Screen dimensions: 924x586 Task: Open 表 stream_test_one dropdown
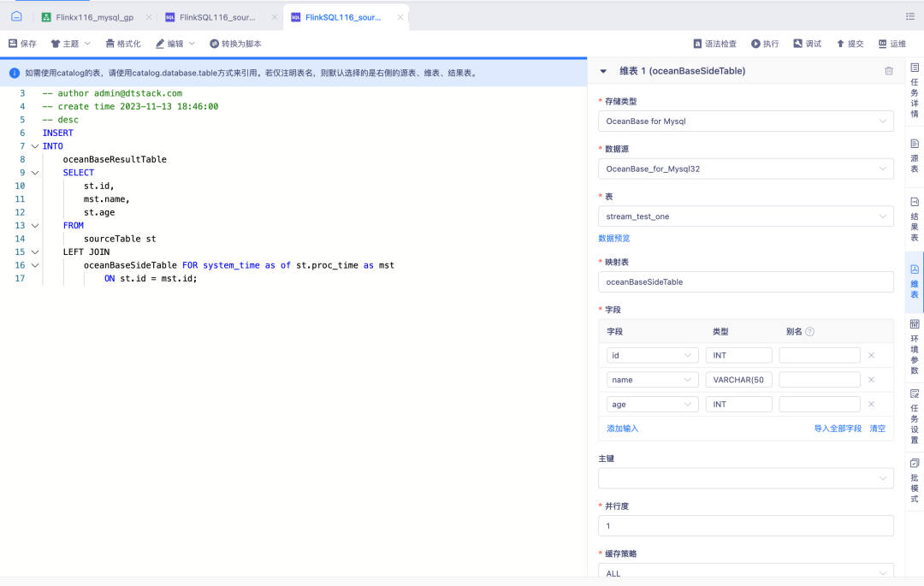[x=745, y=216]
